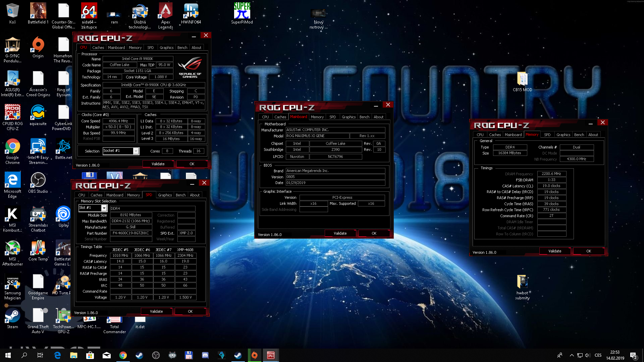Select the Steam desktop icon
Image resolution: width=644 pixels, height=362 pixels.
coord(12,318)
